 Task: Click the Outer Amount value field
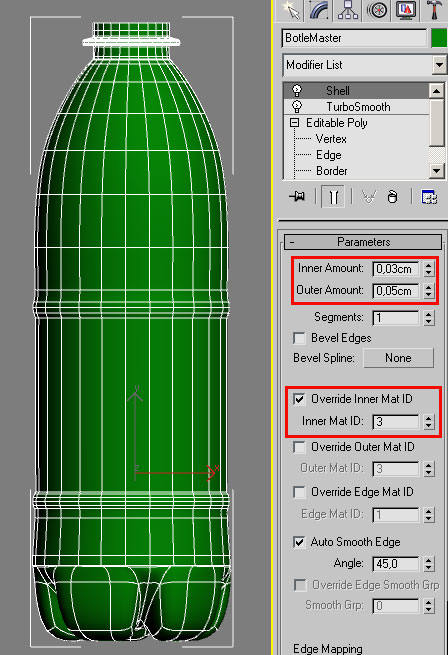(x=395, y=291)
